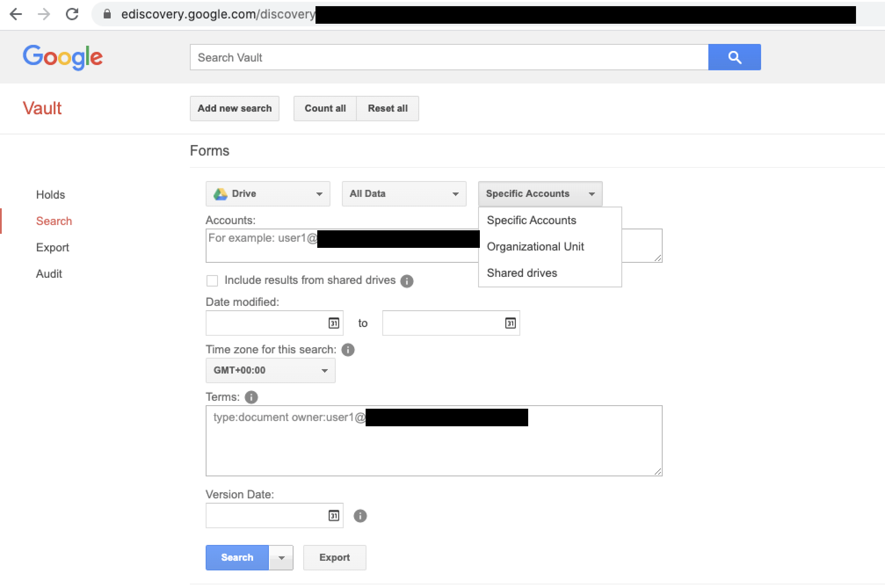Open the GMT+00:00 time zone dropdown
Screen dimensions: 885x588
pos(270,370)
